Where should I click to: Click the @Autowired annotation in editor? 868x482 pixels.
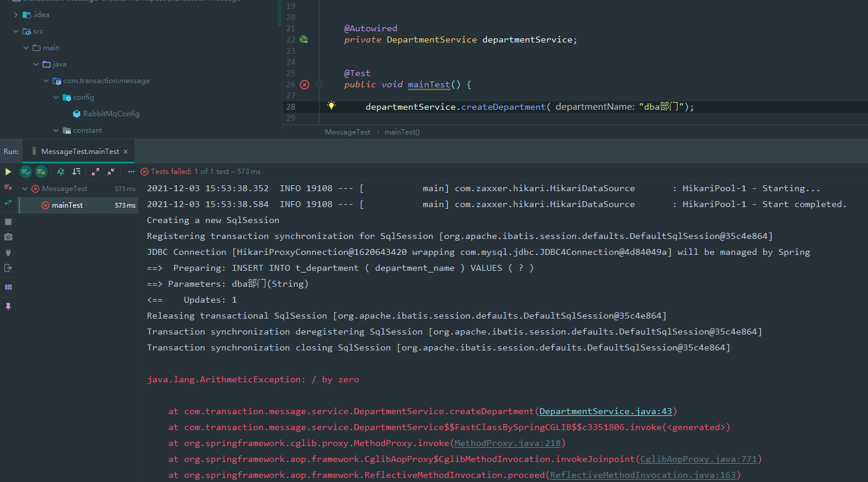click(371, 28)
